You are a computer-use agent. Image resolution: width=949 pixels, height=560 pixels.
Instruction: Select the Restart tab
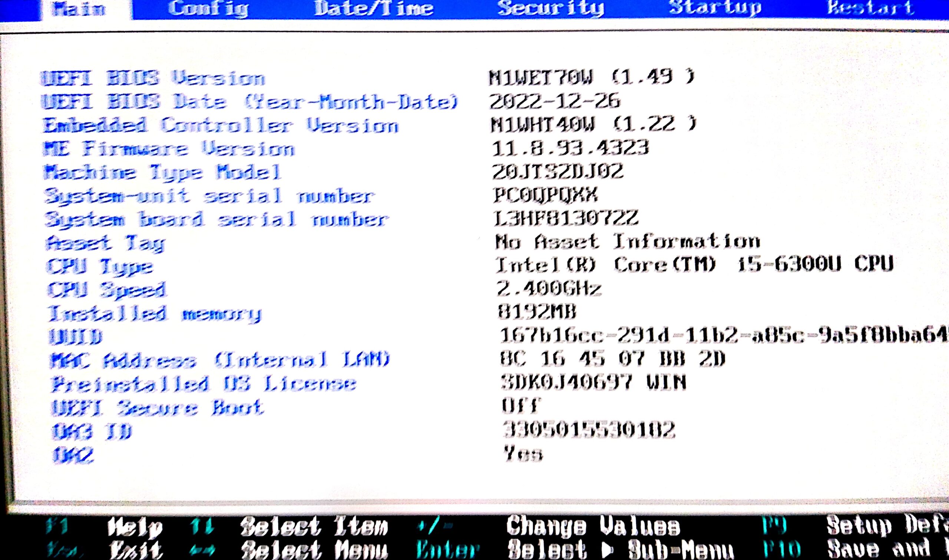pyautogui.click(x=870, y=7)
